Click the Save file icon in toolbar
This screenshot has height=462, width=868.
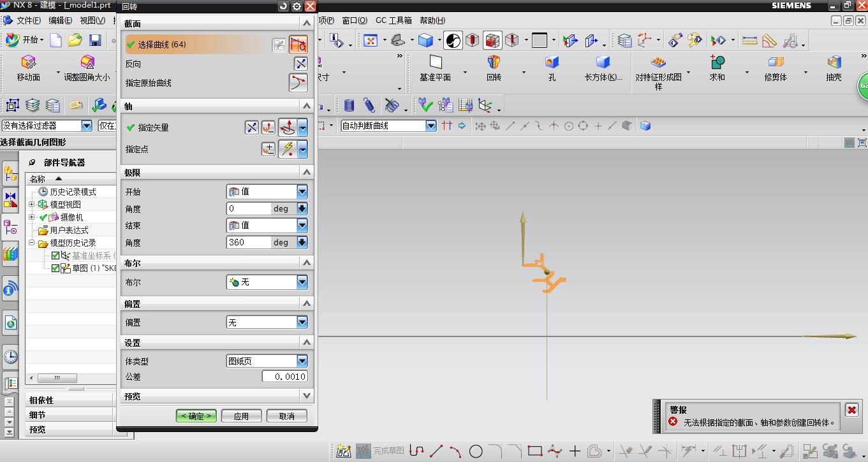pyautogui.click(x=95, y=40)
